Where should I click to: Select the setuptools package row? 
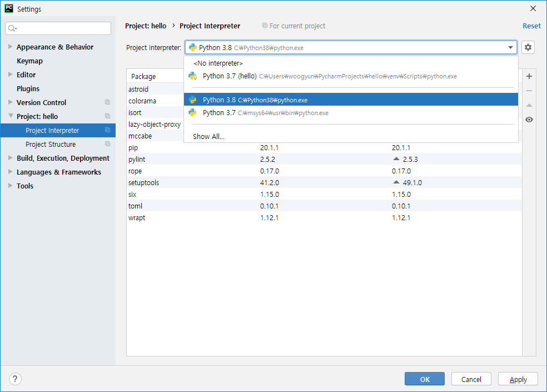(325, 182)
